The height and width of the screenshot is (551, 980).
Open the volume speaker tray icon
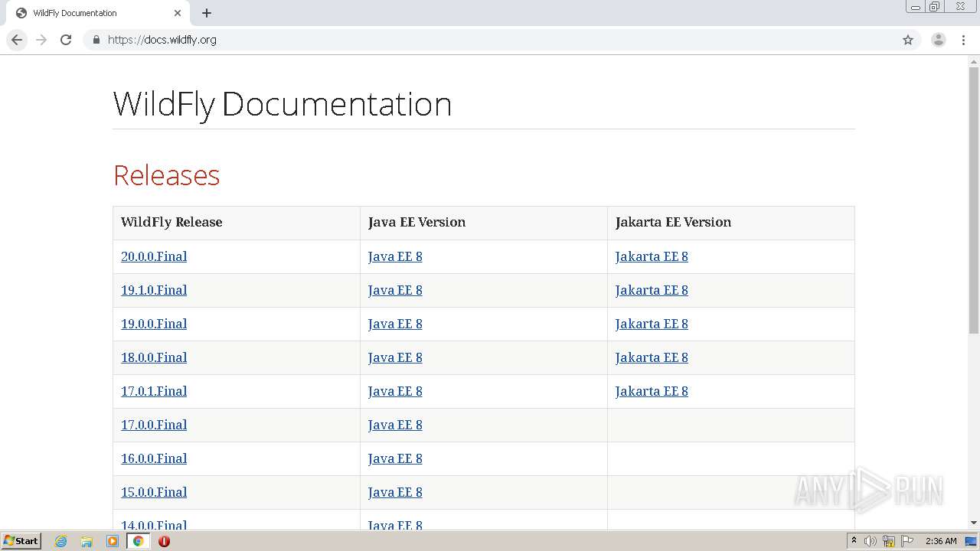click(871, 541)
